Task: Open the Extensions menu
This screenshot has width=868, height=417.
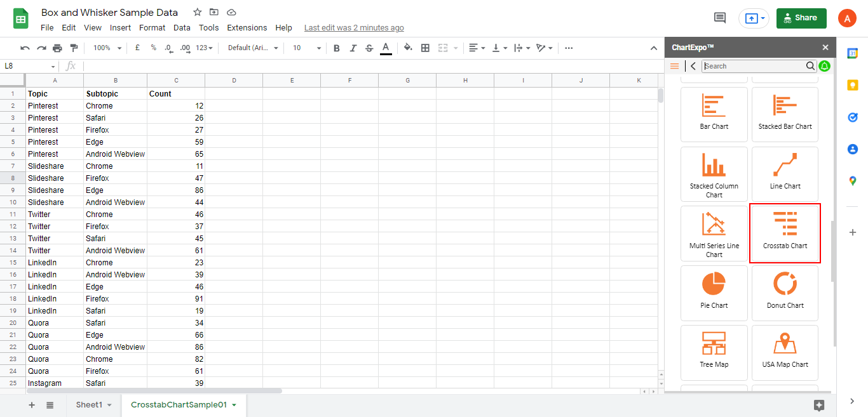Action: click(x=247, y=28)
